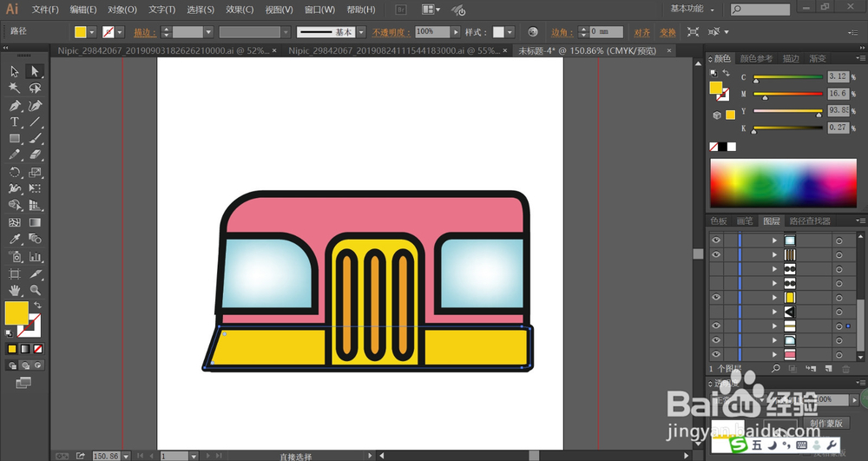Viewport: 868px width, 461px height.
Task: Expand the yellow stripe sublayer
Action: pos(774,326)
